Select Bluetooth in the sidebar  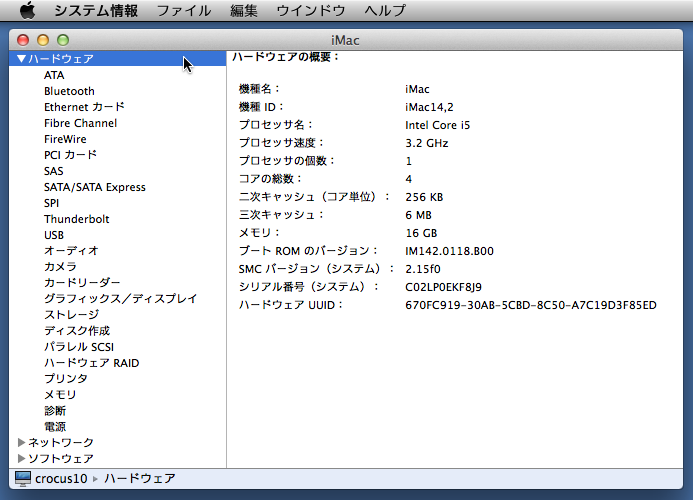pyautogui.click(x=69, y=91)
